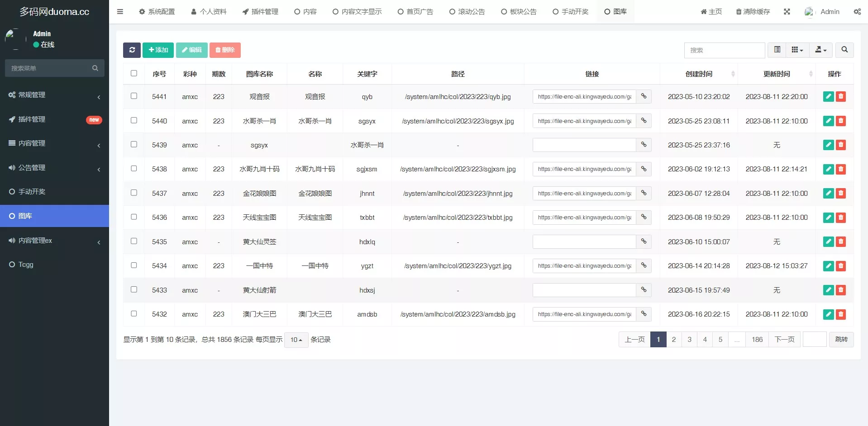The width and height of the screenshot is (868, 426).
Task: Refresh the gallery table data
Action: pos(132,50)
